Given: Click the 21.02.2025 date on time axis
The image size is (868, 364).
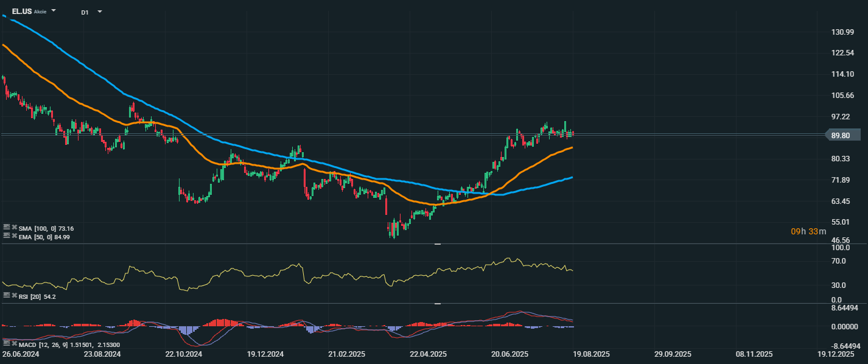Looking at the screenshot, I should coord(346,354).
